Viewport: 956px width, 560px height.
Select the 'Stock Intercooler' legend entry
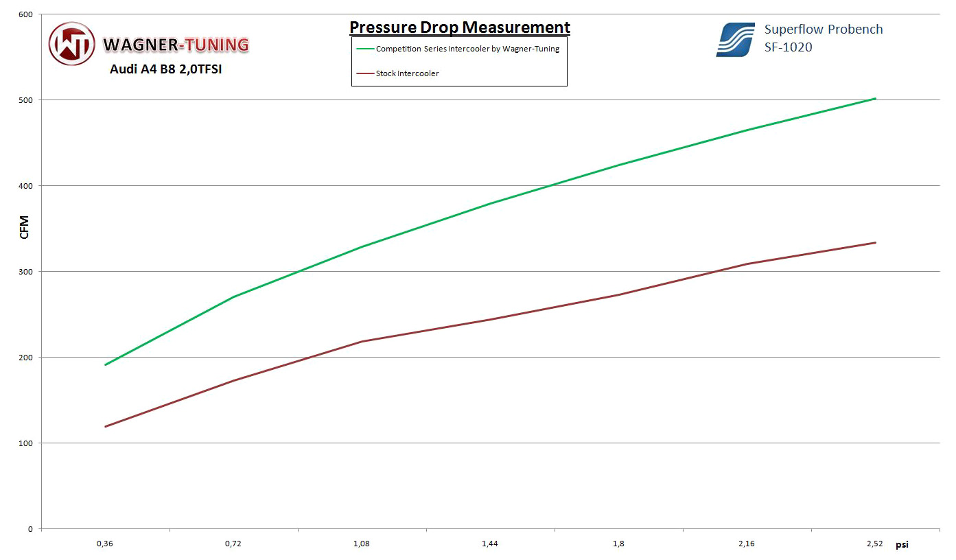tap(398, 73)
